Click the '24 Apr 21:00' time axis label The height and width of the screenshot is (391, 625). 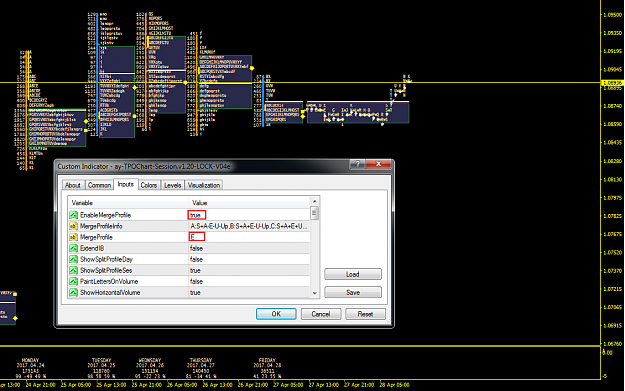tap(40, 385)
